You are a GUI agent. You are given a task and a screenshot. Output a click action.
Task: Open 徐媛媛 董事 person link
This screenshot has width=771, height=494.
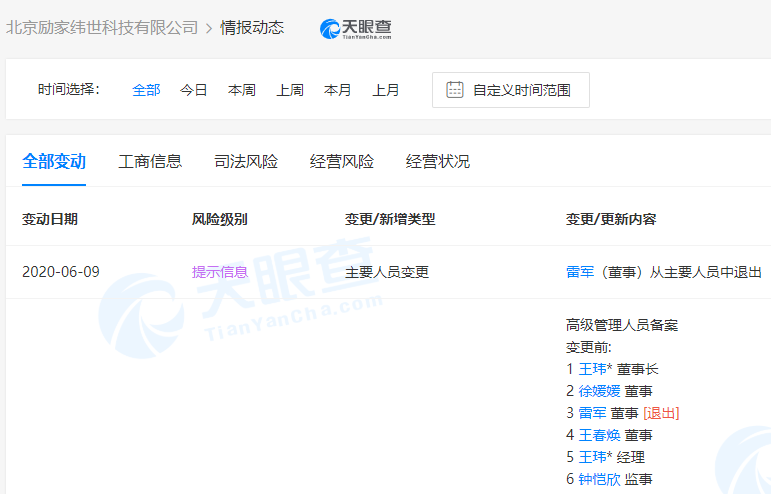[599, 391]
